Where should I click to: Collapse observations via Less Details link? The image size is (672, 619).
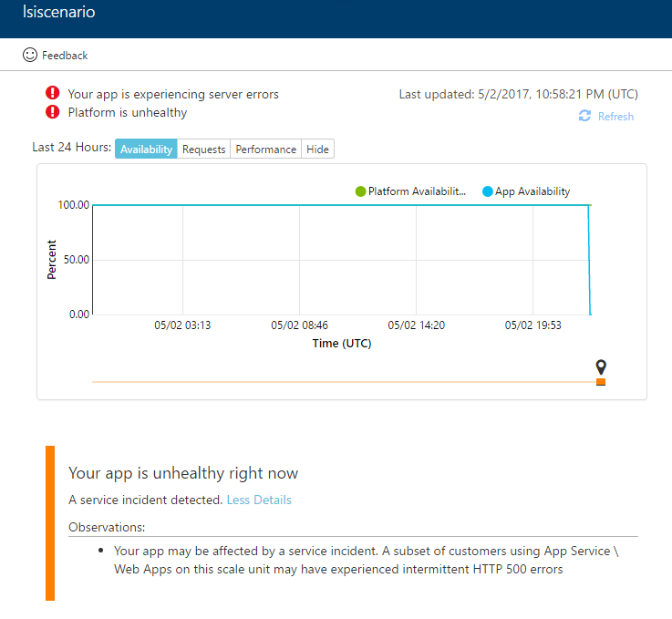tap(259, 500)
